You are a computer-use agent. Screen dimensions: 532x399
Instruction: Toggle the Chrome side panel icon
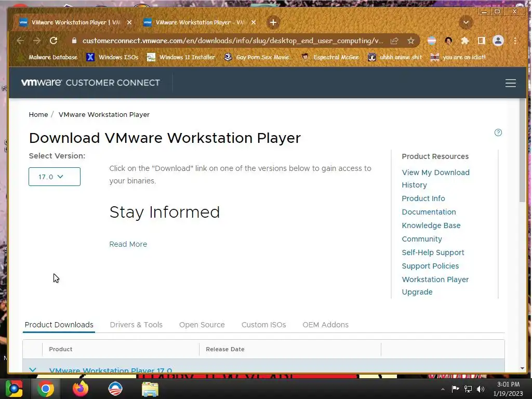pos(482,41)
